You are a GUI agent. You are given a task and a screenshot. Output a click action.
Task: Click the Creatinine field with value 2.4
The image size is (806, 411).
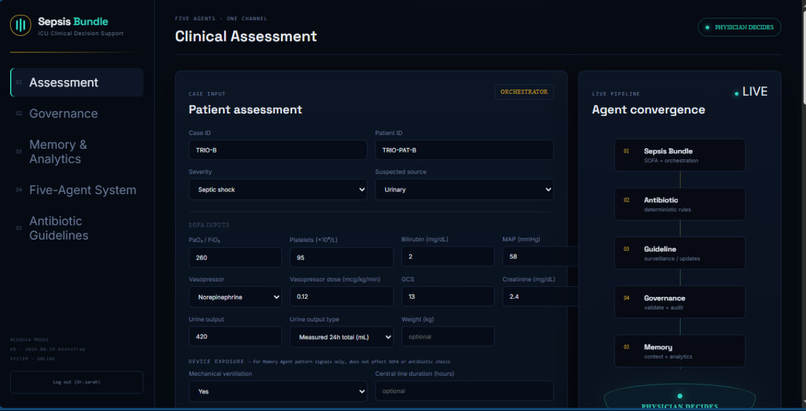point(540,296)
